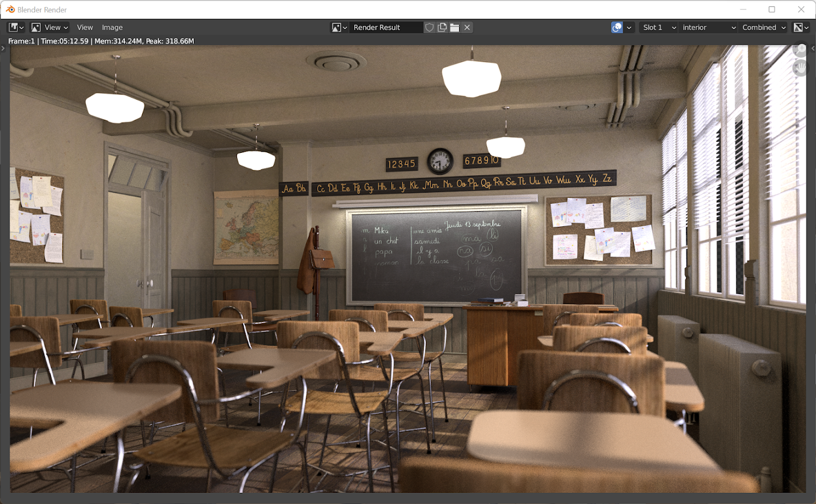This screenshot has width=816, height=504.
Task: Open the interior render layer dropdown
Action: click(x=708, y=27)
